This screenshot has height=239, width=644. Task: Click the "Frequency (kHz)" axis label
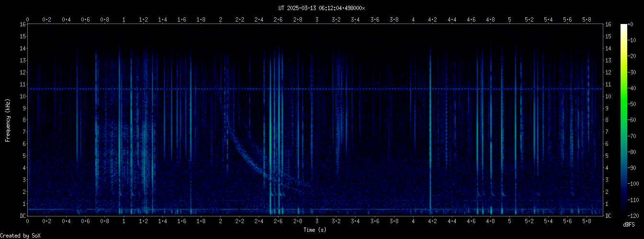8,120
